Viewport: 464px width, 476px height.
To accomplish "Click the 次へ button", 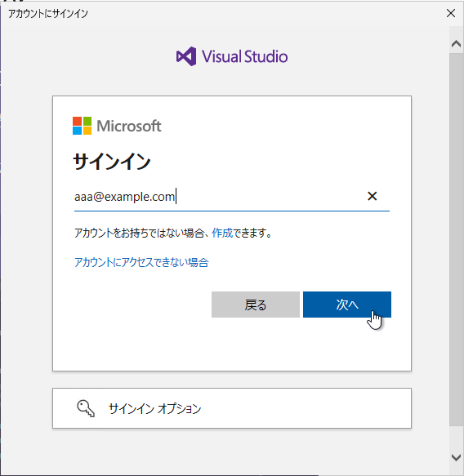I will coord(347,305).
